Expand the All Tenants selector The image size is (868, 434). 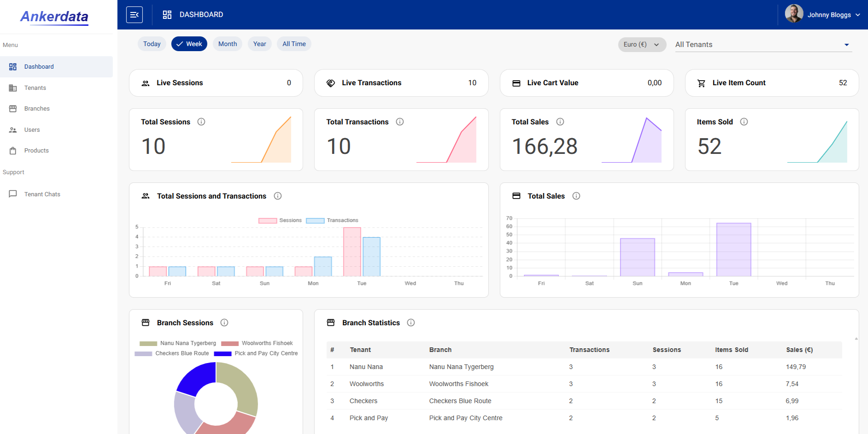pyautogui.click(x=763, y=45)
